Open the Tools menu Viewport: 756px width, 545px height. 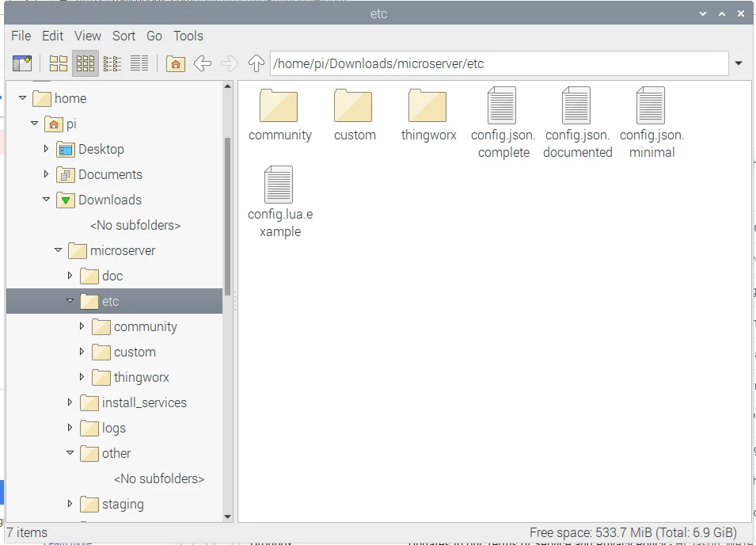(x=188, y=36)
